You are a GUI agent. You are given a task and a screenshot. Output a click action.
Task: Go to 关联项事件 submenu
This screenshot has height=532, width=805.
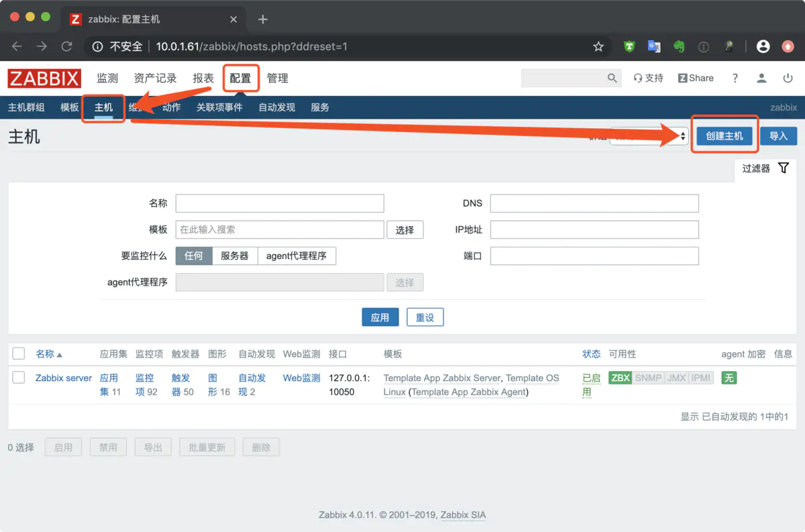click(219, 107)
